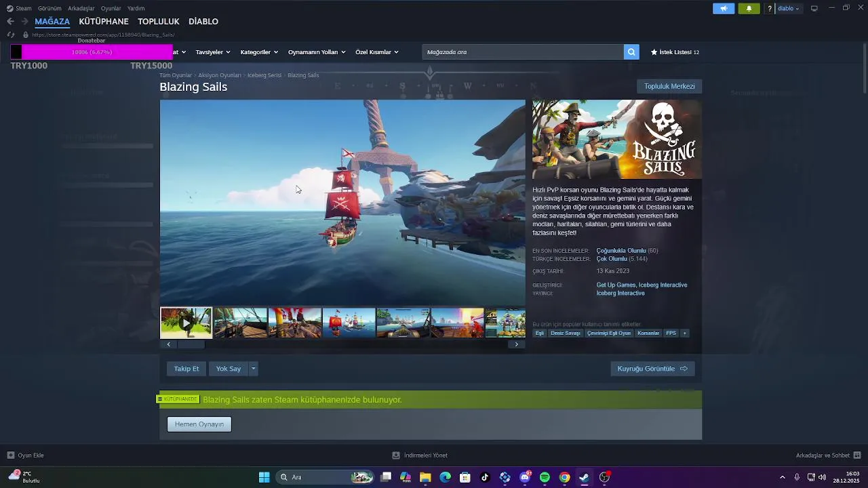Click the Mağazada ara search field
The height and width of the screenshot is (488, 868).
(x=523, y=52)
